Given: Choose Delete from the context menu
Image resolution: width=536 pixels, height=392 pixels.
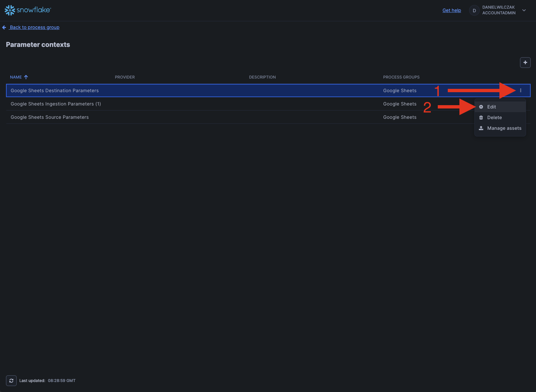Looking at the screenshot, I should 494,117.
